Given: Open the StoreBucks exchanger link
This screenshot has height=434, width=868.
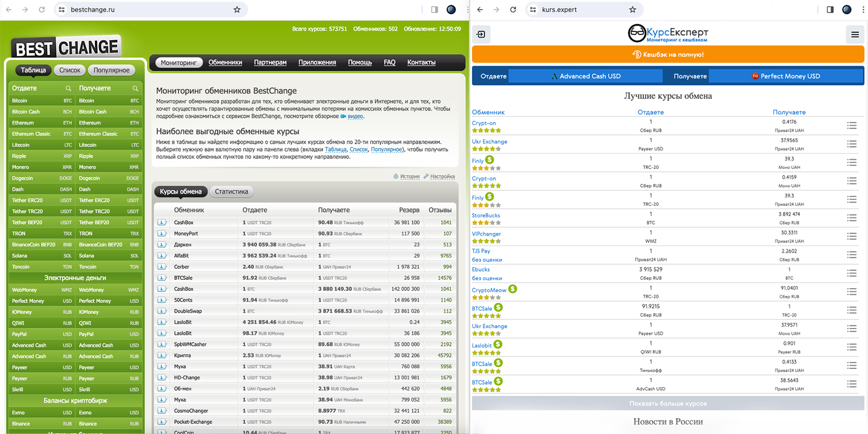Looking at the screenshot, I should click(486, 215).
